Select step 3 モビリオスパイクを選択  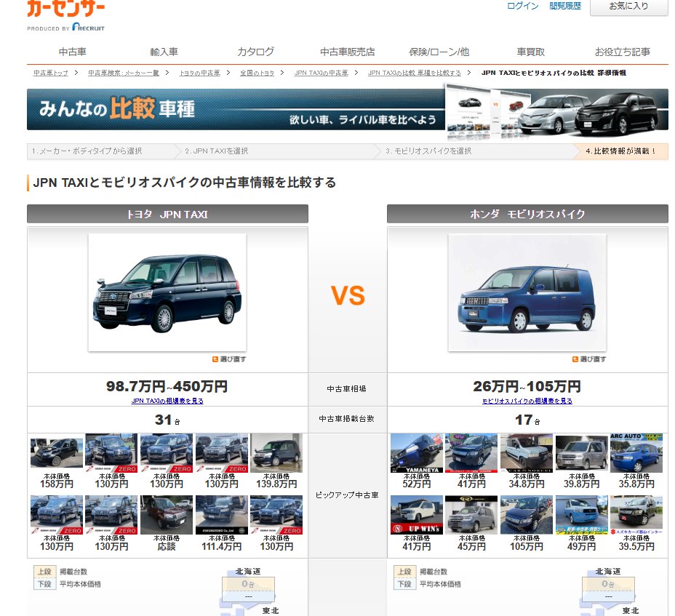click(x=428, y=151)
